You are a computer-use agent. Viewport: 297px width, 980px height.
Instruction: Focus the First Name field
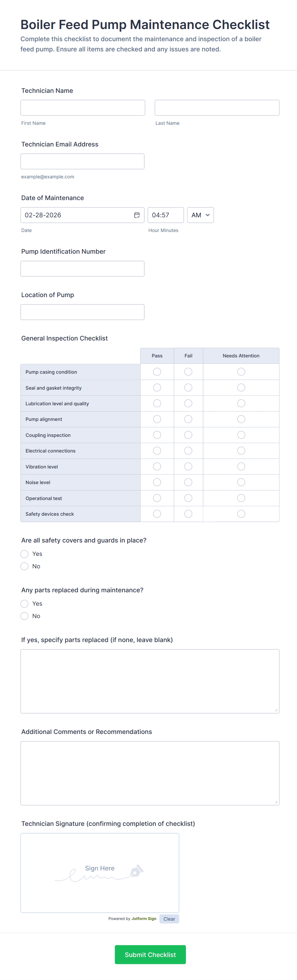tap(83, 108)
